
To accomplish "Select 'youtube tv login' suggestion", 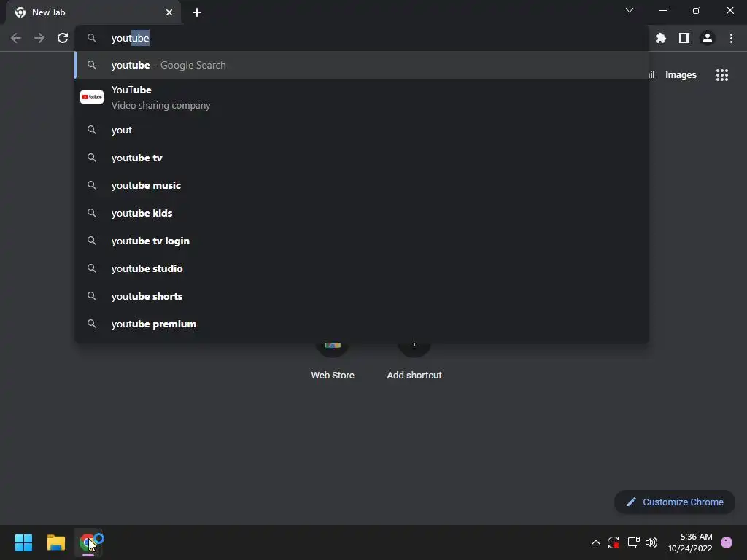I will 362,241.
